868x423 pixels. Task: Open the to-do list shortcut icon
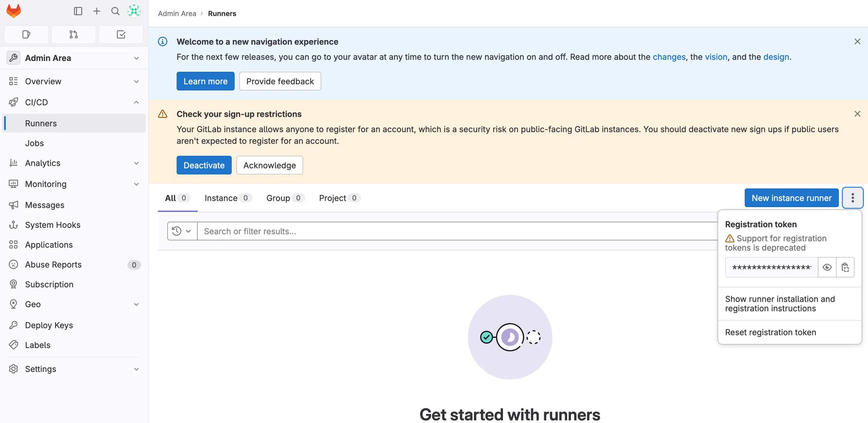click(x=121, y=34)
